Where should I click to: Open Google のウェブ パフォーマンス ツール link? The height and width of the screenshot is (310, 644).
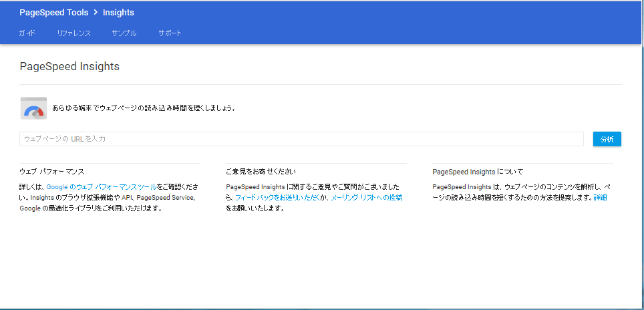[102, 187]
